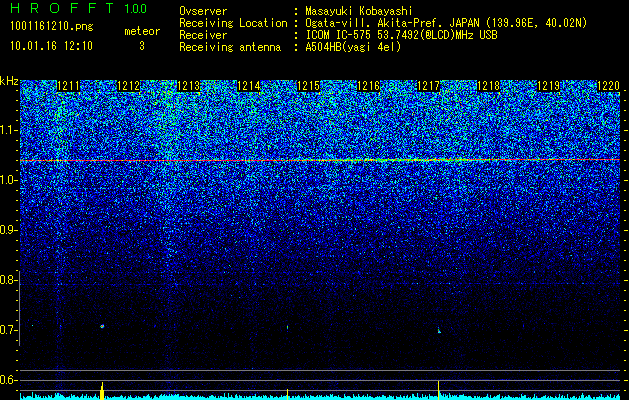Click the 1219 time marker
This screenshot has width=629, height=400.
549,86
